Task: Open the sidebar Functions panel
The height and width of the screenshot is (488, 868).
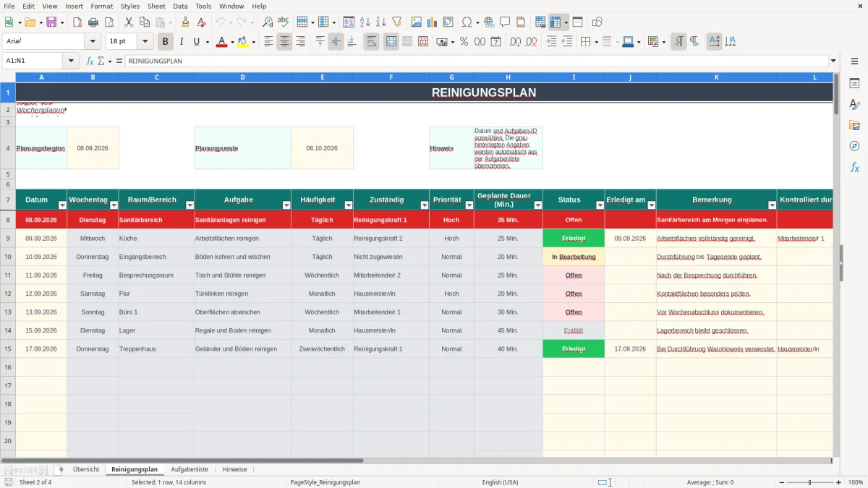Action: coord(854,168)
